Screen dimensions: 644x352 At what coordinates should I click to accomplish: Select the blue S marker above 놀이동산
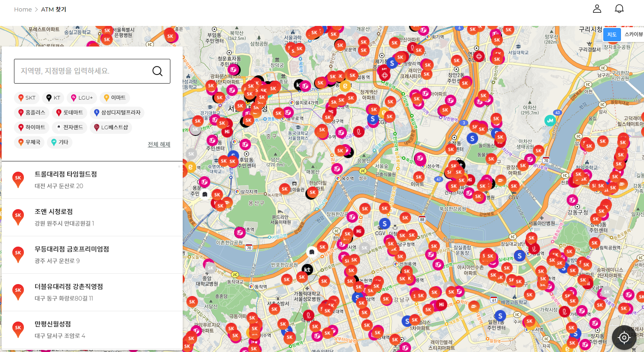pyautogui.click(x=472, y=138)
